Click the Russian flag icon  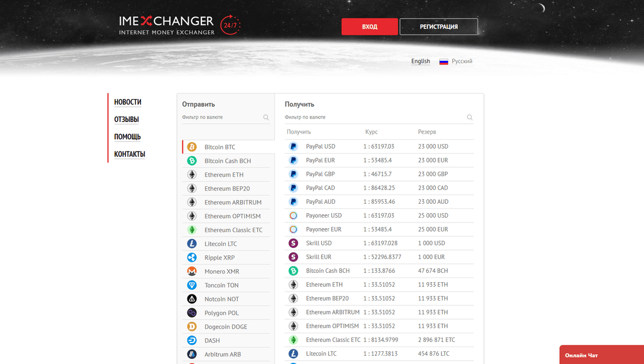tap(444, 62)
